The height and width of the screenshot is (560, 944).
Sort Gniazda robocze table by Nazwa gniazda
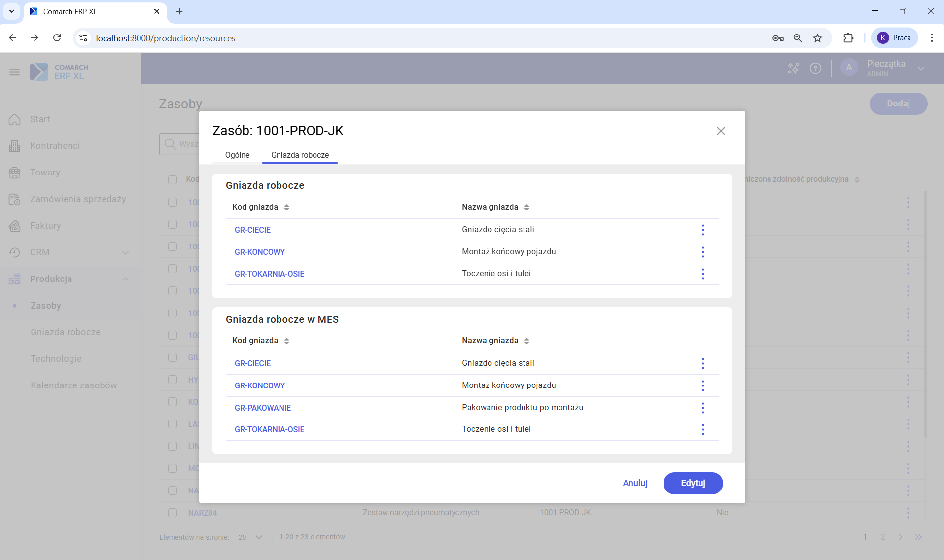[526, 207]
